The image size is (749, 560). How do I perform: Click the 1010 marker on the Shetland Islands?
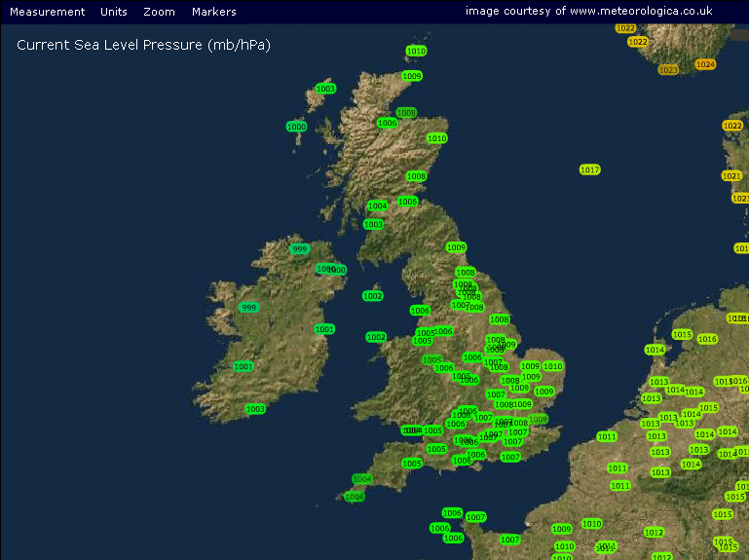[x=416, y=51]
